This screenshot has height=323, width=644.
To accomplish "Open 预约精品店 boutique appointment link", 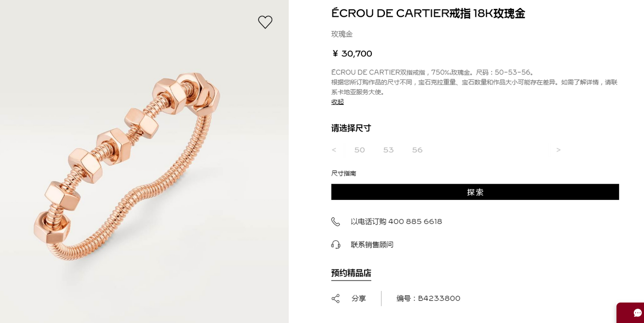I will [351, 273].
